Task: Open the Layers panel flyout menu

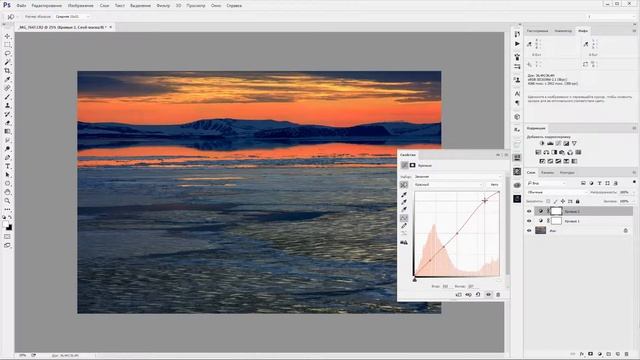Action: [634, 172]
